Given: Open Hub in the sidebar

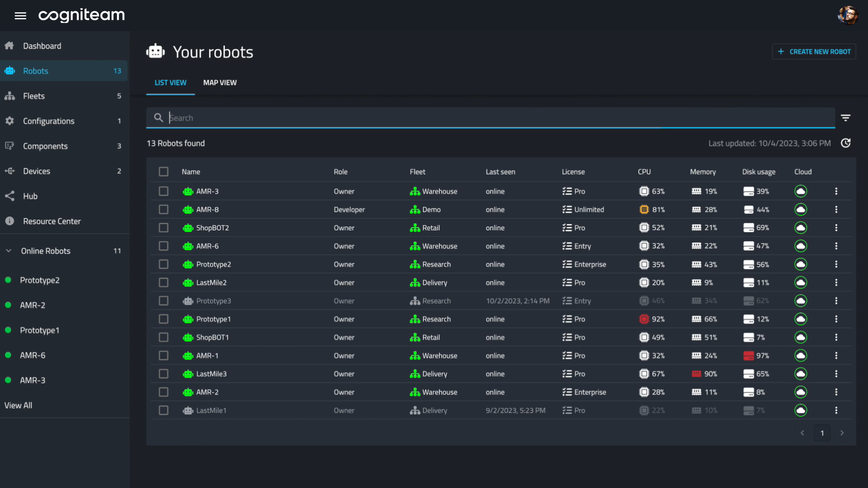Looking at the screenshot, I should click(65, 196).
